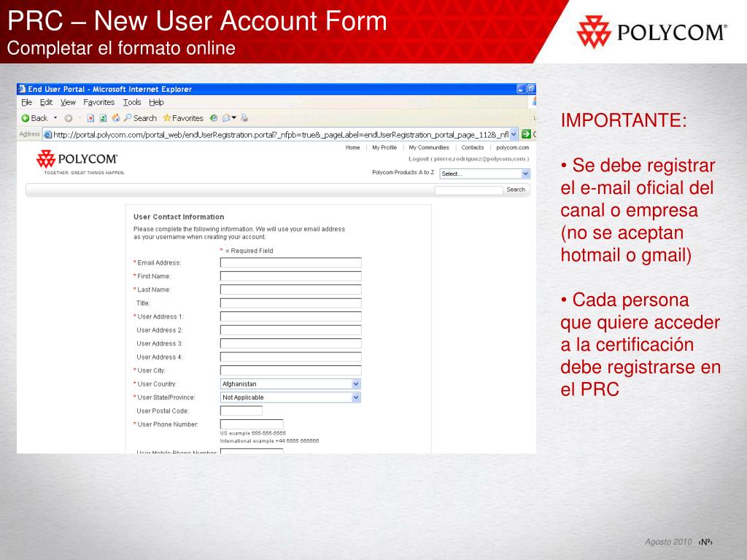Click the Print icon in toolbar
The height and width of the screenshot is (560, 747).
point(244,118)
